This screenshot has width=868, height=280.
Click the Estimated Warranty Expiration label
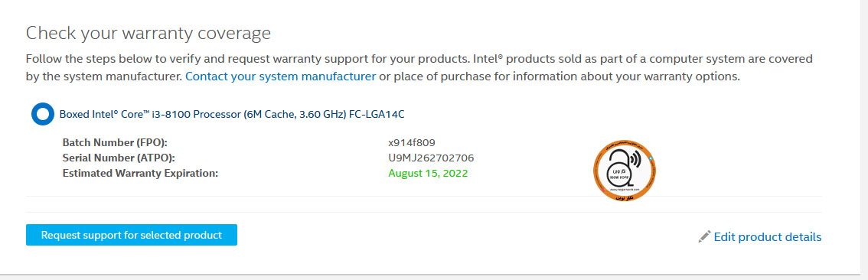pyautogui.click(x=141, y=173)
